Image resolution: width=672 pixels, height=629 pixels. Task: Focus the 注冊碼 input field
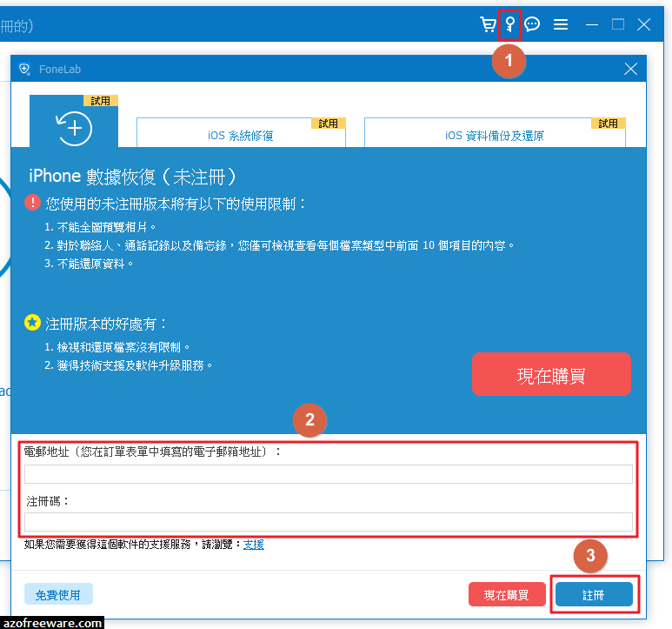(329, 522)
